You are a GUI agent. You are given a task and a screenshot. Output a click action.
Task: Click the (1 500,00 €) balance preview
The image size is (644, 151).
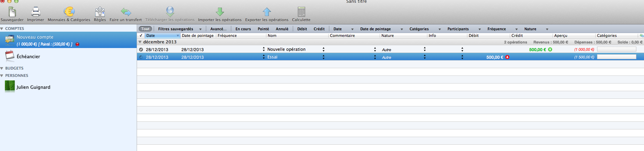point(584,57)
